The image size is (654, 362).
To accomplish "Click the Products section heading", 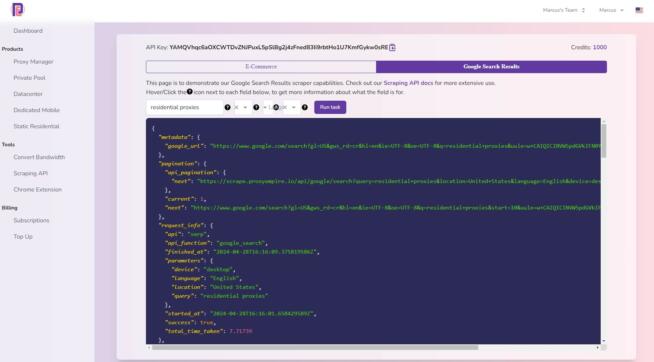I will pyautogui.click(x=13, y=49).
